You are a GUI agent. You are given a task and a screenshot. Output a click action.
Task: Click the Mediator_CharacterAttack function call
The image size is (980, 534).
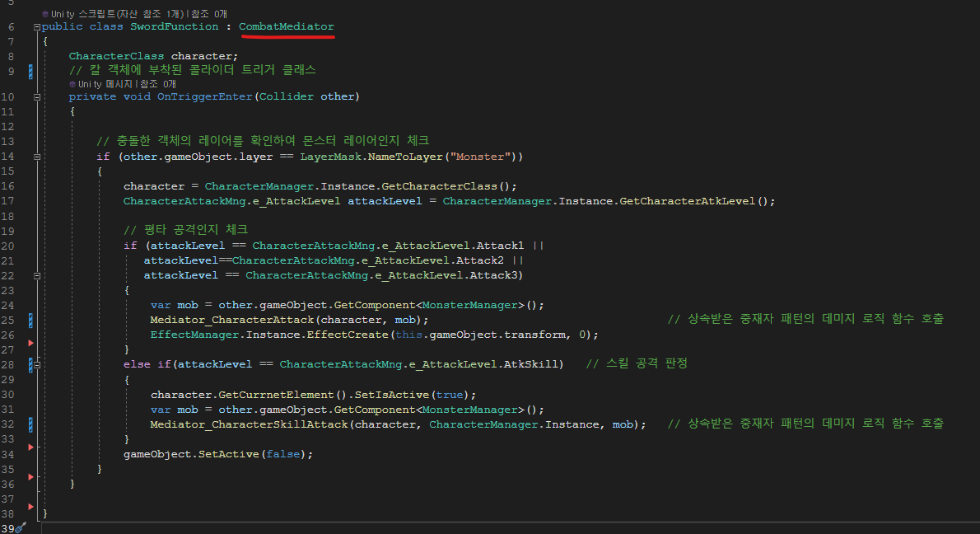232,320
